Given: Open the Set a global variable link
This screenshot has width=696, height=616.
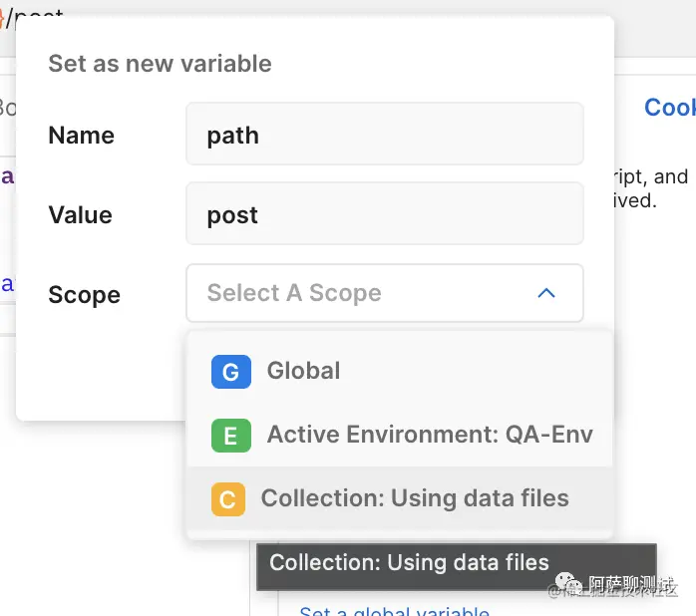Looking at the screenshot, I should 394,611.
